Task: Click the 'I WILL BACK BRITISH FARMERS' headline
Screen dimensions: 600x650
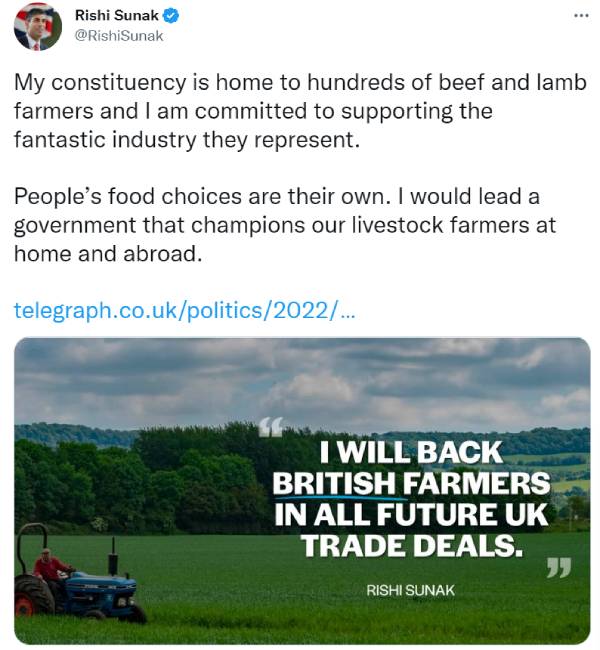Action: (410, 468)
